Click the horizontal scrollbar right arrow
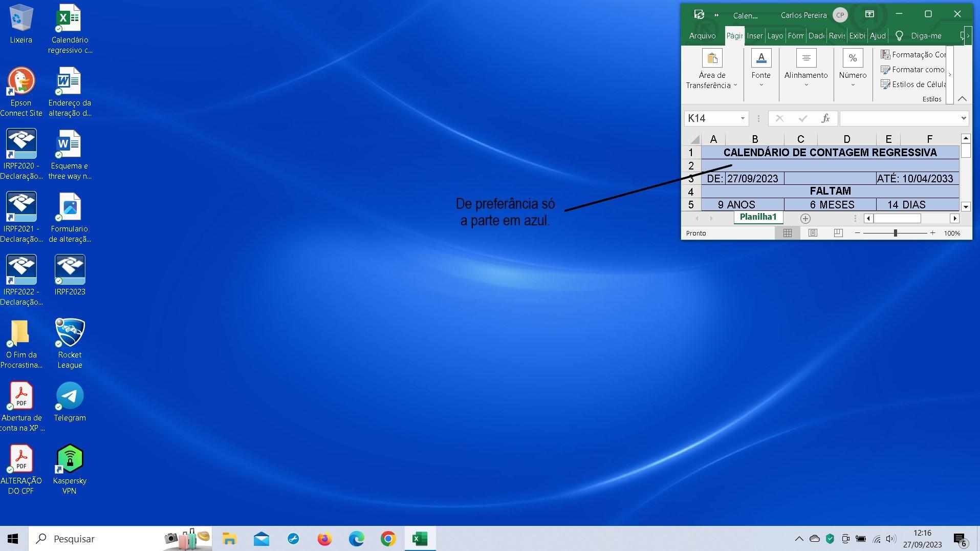 pos(954,219)
